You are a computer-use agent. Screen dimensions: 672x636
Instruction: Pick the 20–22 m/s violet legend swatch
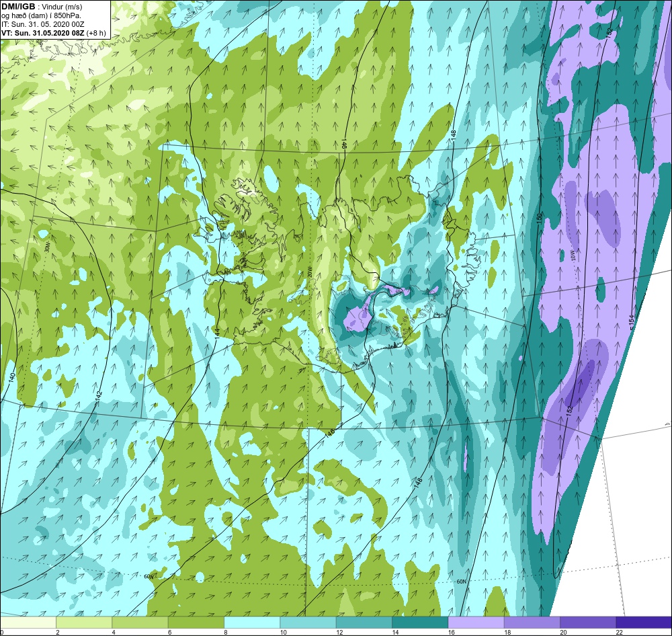(x=588, y=622)
